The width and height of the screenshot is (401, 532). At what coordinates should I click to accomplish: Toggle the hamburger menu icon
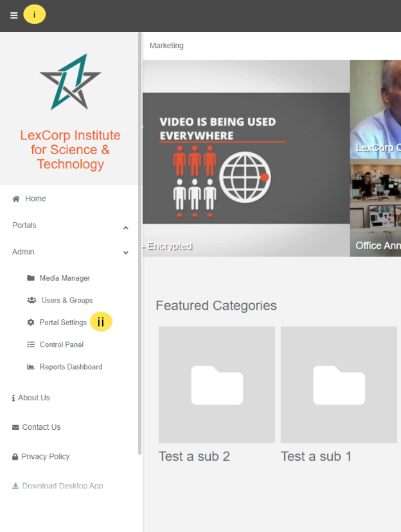click(14, 15)
